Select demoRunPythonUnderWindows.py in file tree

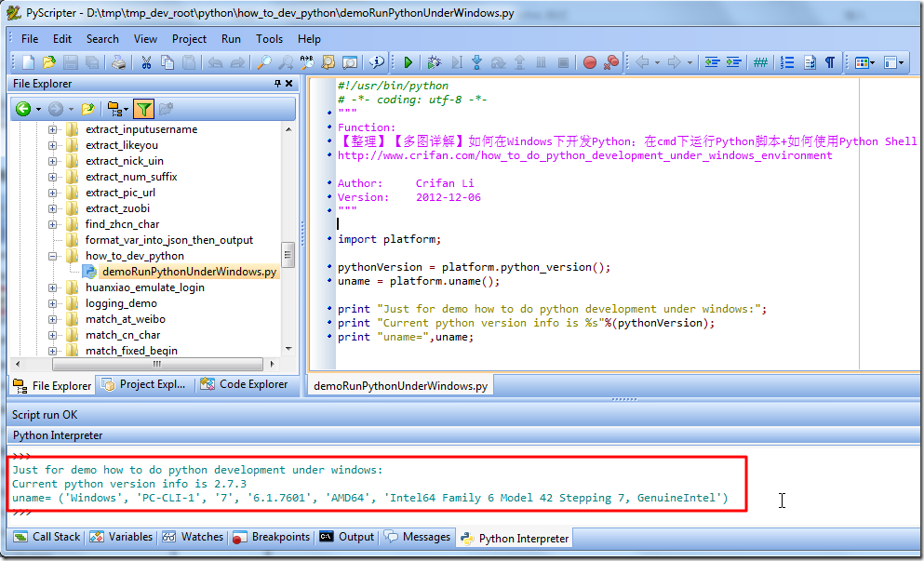[189, 272]
